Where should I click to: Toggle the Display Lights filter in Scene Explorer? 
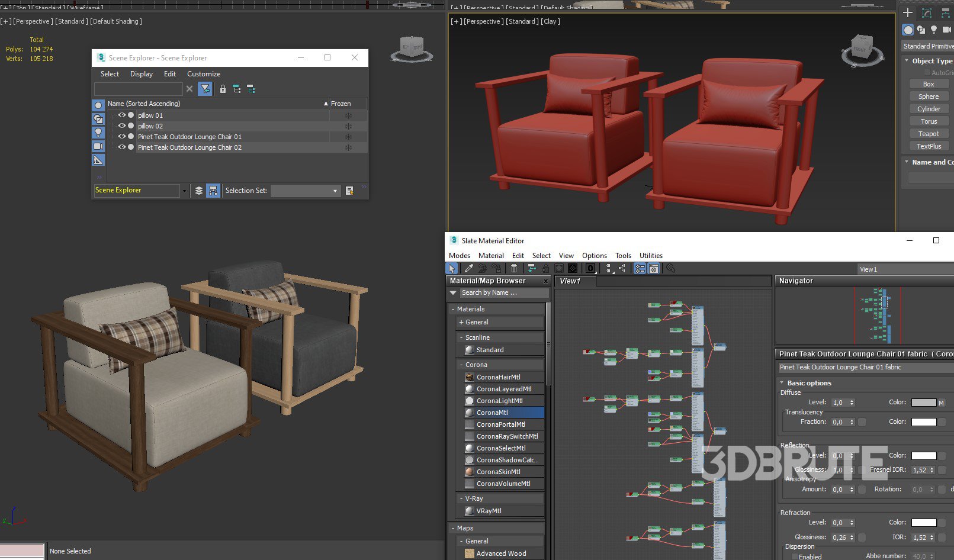pos(98,133)
